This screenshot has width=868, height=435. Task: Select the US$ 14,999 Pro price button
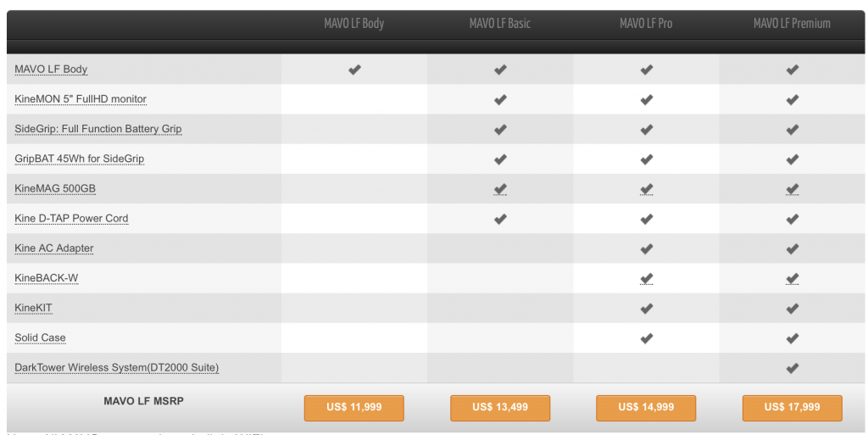[x=646, y=407]
